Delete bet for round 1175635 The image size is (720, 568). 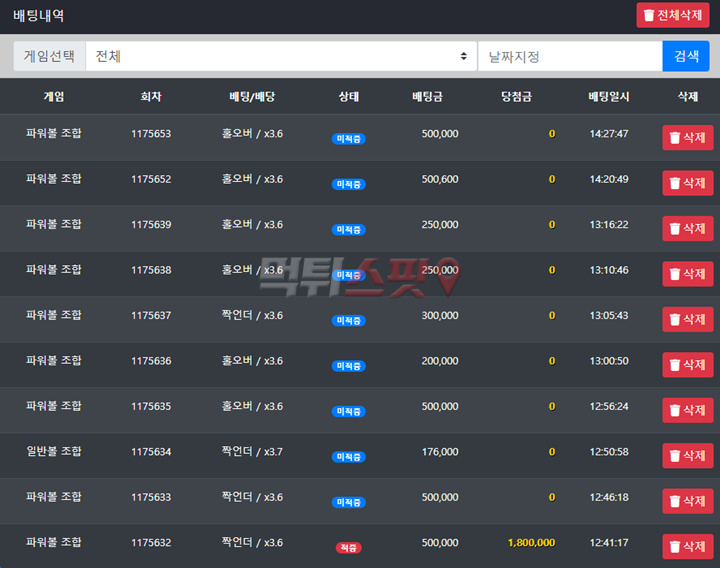[x=687, y=410]
